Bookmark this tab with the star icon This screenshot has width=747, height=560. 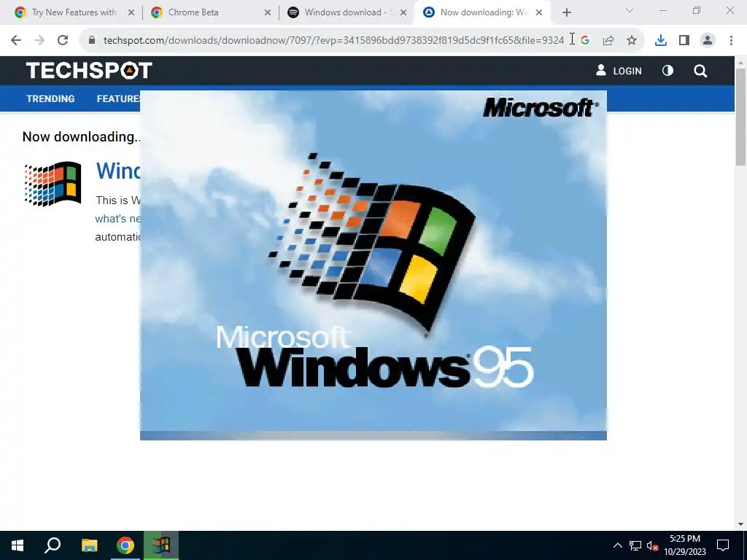tap(632, 41)
